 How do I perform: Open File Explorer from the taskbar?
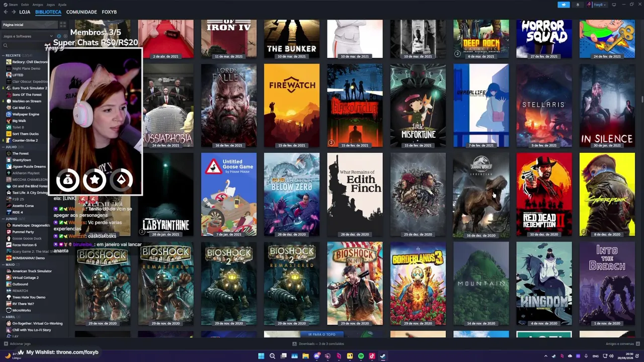pos(305,356)
